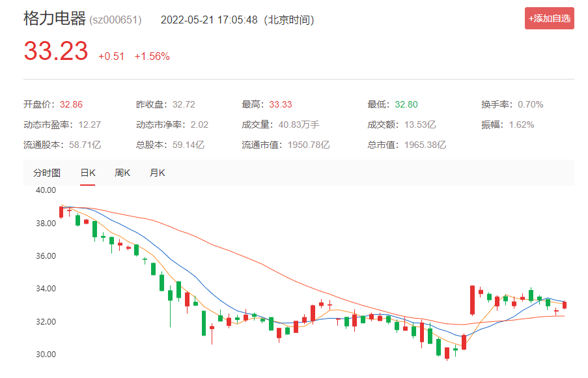588x378 pixels.
Task: Click the tall red candlestick after the low
Action: [x=472, y=300]
